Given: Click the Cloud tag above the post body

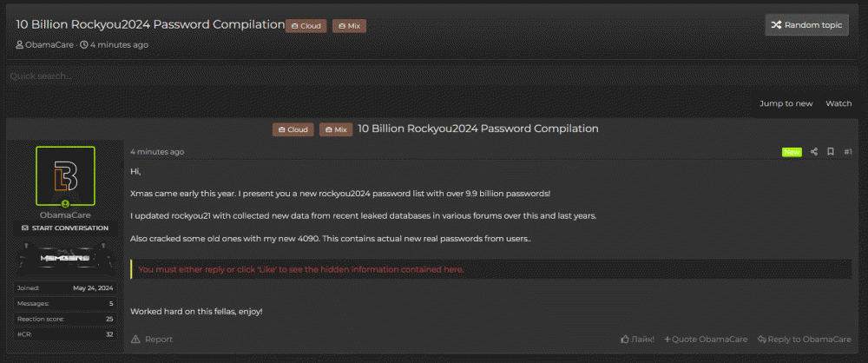Looking at the screenshot, I should tap(293, 129).
